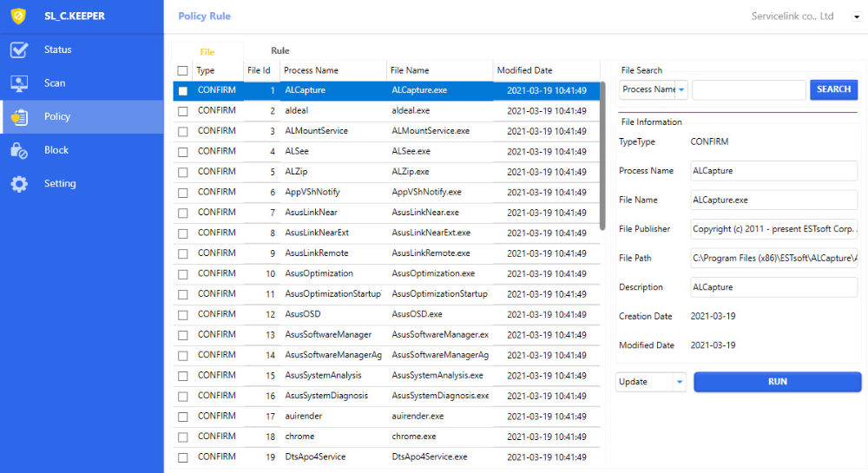Toggle the select-all checkbox in table header

coord(182,71)
